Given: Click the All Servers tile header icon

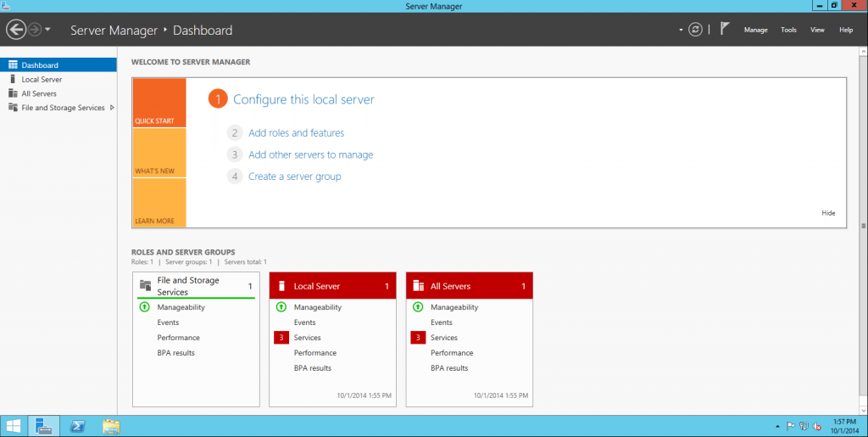Looking at the screenshot, I should [x=418, y=286].
